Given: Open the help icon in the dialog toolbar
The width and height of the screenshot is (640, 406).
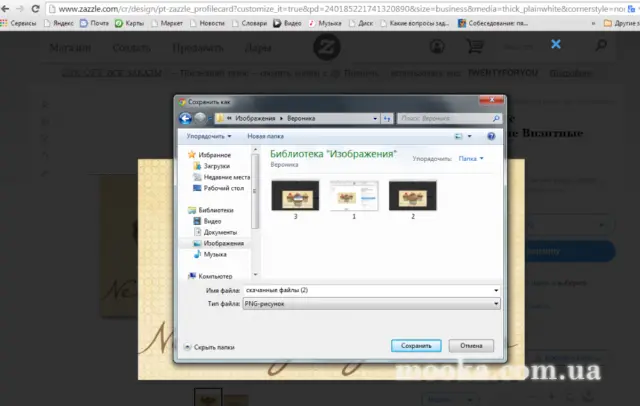Looking at the screenshot, I should 491,136.
